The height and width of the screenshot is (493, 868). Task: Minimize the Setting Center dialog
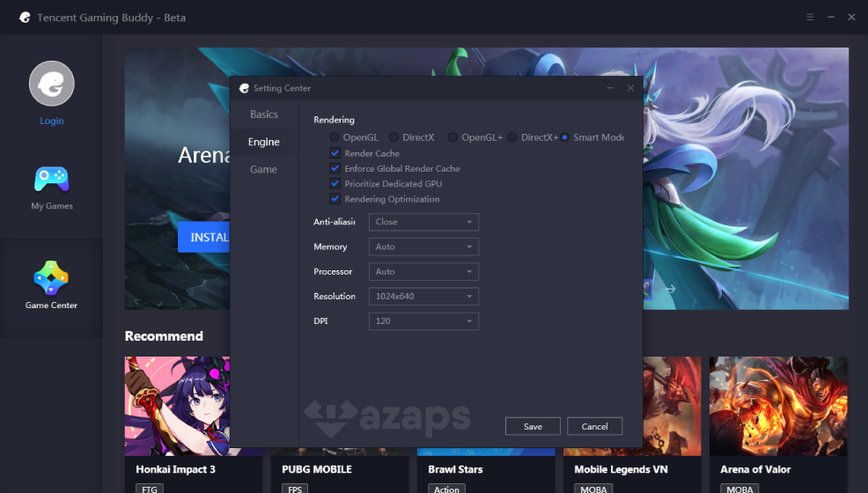(610, 88)
